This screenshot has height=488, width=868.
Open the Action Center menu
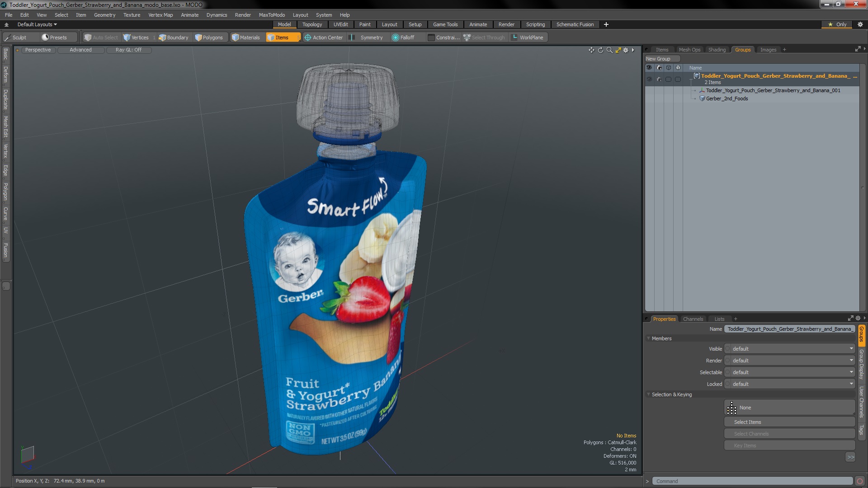point(324,38)
